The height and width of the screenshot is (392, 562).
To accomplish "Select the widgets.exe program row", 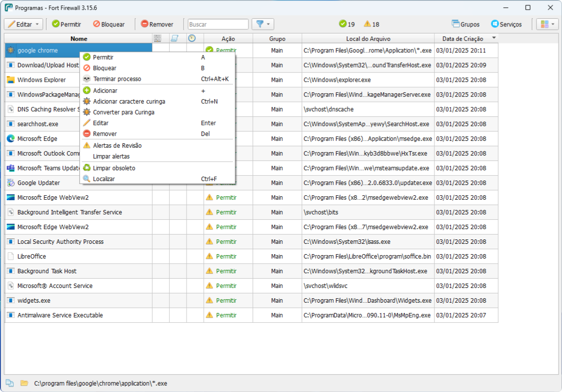I will click(x=251, y=300).
